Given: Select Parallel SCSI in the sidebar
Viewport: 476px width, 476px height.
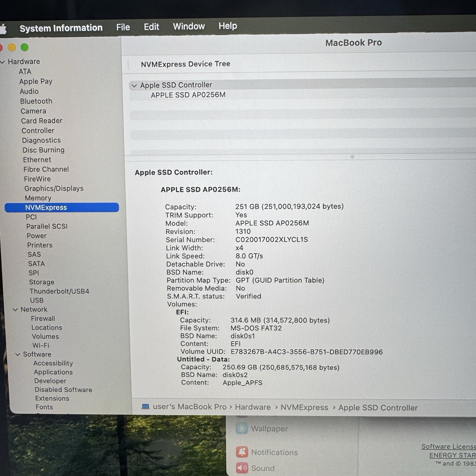Looking at the screenshot, I should pos(47,226).
